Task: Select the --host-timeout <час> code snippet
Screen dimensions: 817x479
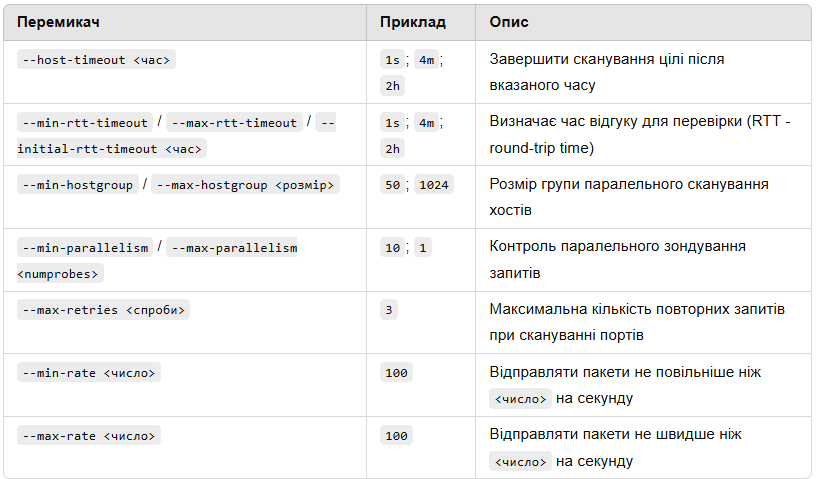Action: (96, 60)
